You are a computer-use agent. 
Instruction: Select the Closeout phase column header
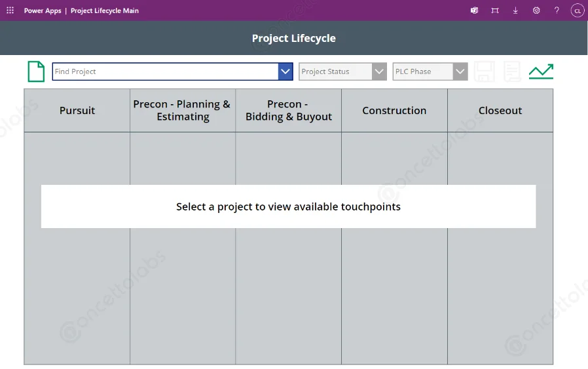coord(500,111)
